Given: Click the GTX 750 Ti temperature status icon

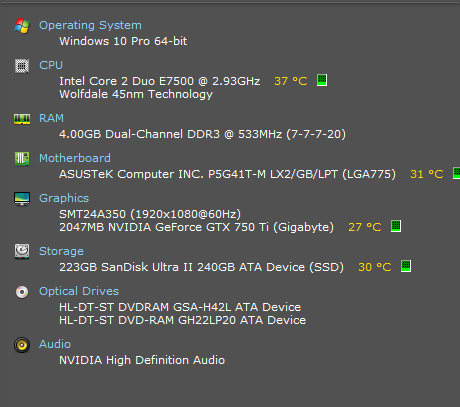Looking at the screenshot, I should click(x=396, y=226).
